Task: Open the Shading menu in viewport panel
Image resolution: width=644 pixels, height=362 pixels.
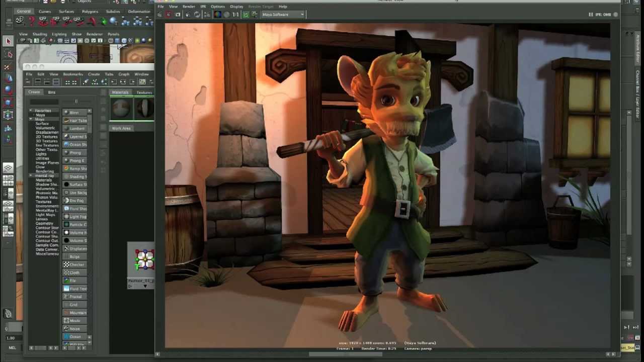Action: tap(40, 34)
